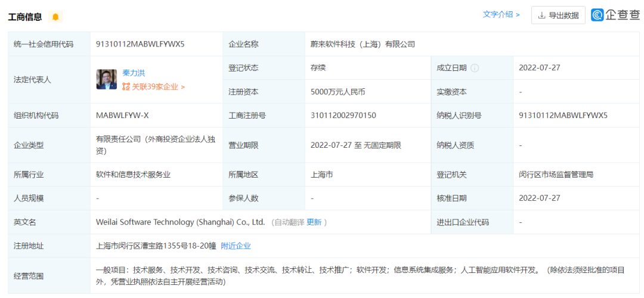Screen dimensions: 644x298
Task: Click the 参保人数 label
Action: click(243, 198)
